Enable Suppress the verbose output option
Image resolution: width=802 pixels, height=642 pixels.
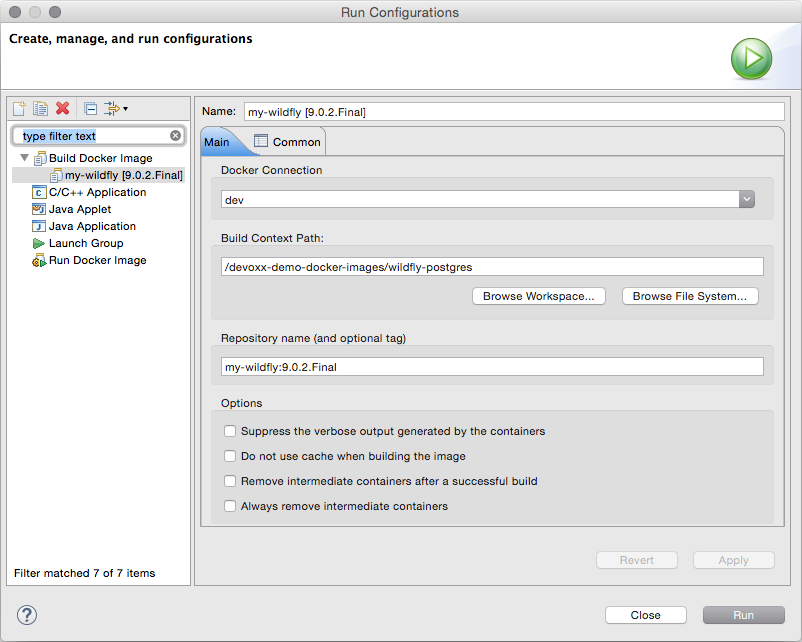coord(230,431)
